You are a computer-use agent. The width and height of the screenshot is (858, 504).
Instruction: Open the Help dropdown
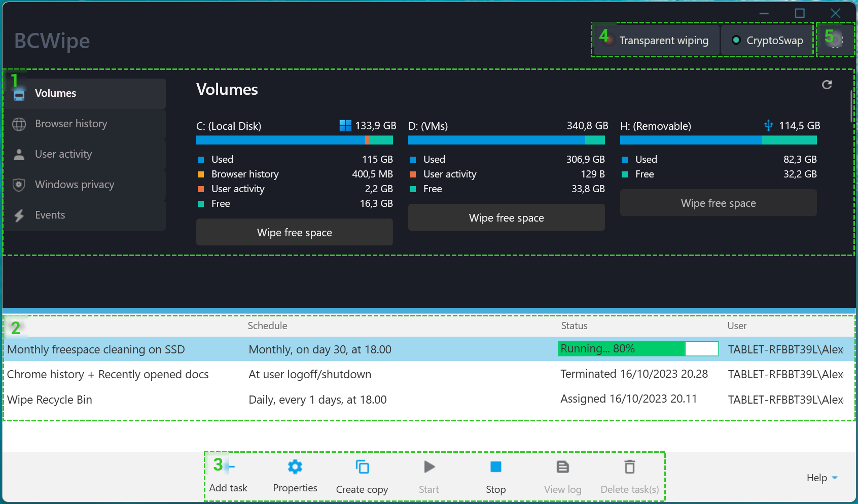(x=822, y=478)
